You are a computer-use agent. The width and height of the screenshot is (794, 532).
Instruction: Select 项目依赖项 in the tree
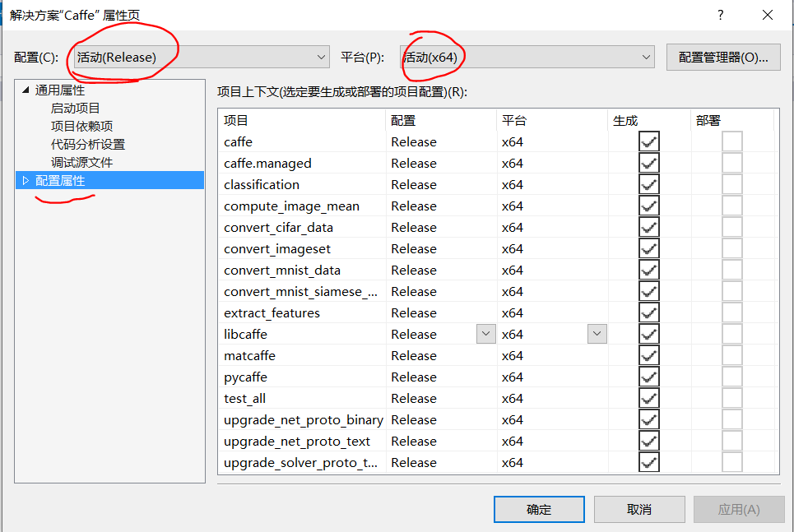[x=81, y=126]
